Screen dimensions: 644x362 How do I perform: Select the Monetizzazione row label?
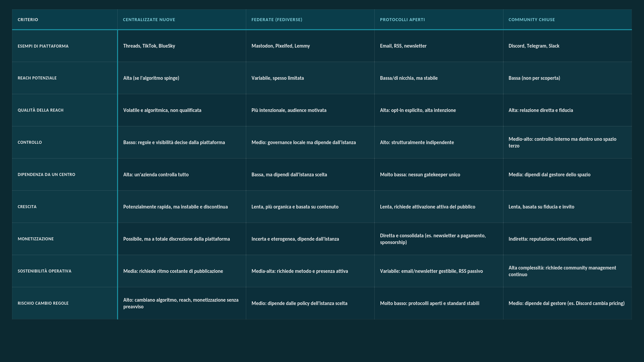pyautogui.click(x=36, y=239)
